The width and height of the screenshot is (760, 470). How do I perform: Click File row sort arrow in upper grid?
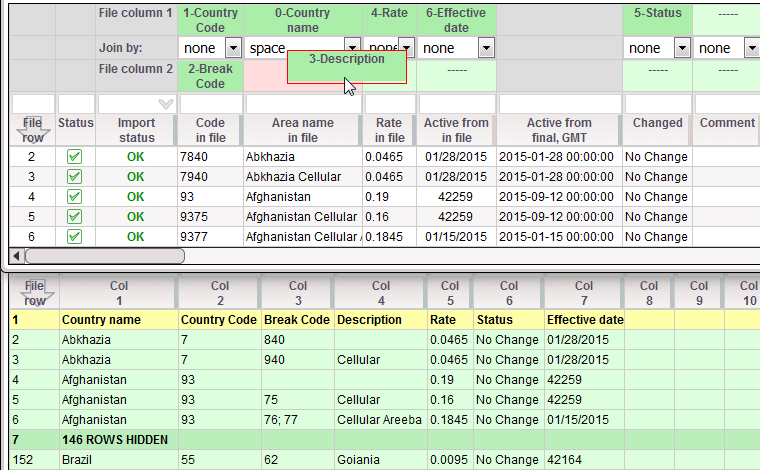(x=32, y=130)
